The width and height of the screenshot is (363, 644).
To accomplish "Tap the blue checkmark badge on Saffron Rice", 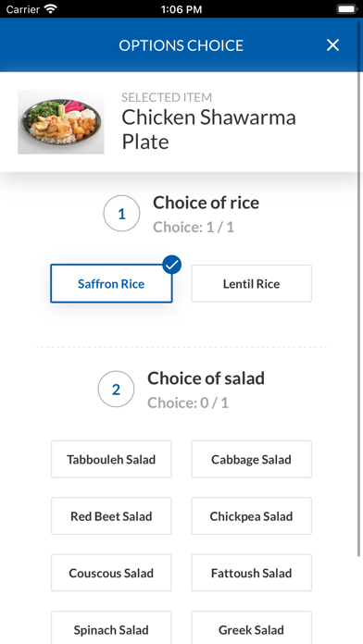I will (172, 265).
